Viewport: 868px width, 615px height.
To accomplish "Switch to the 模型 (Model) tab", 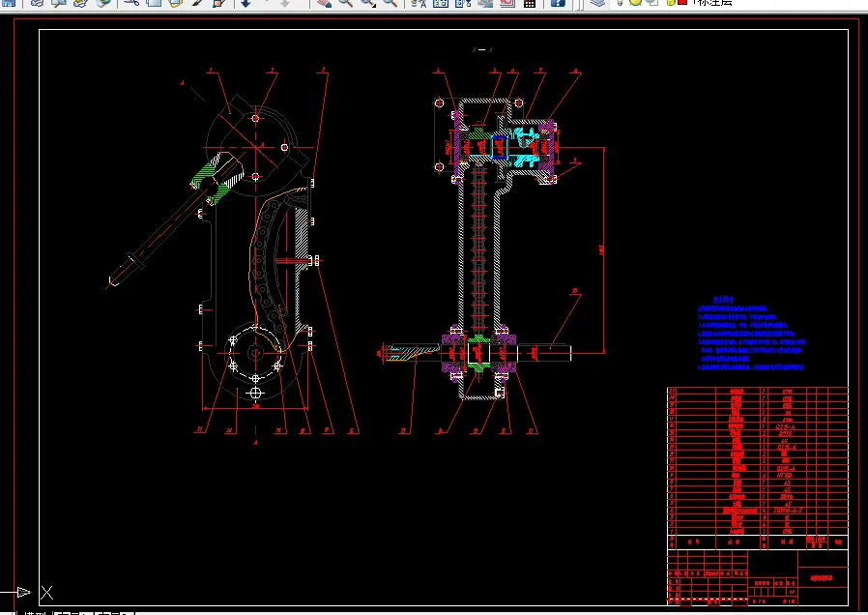I will (36, 613).
